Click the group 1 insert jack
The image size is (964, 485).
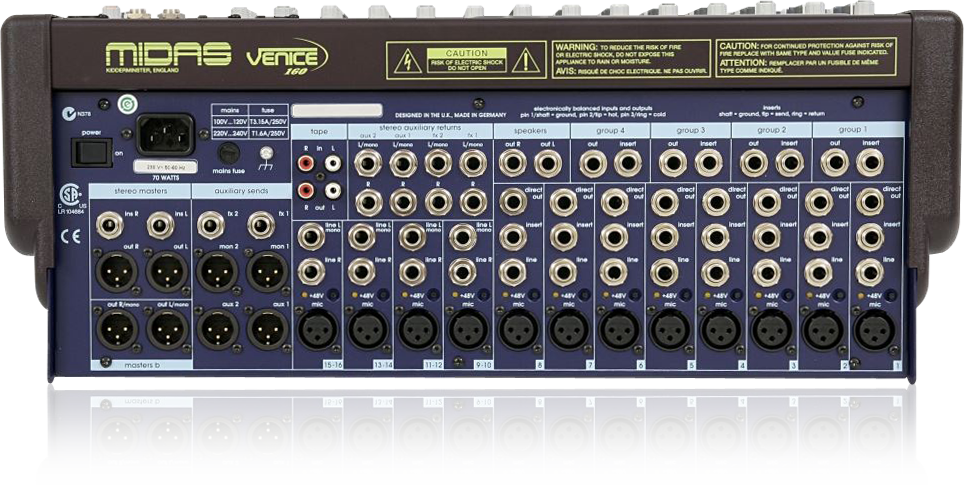pyautogui.click(x=871, y=163)
